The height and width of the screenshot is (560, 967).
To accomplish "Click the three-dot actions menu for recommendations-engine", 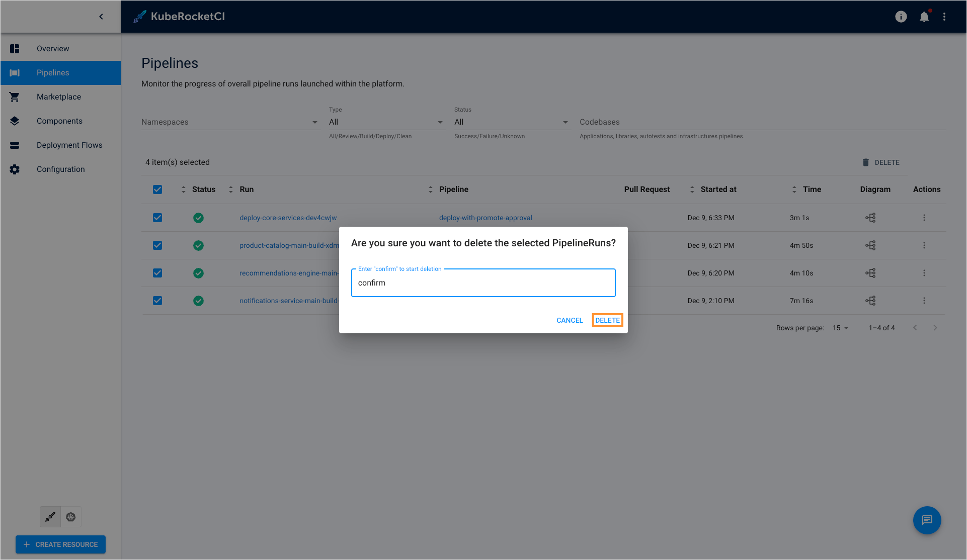I will [x=924, y=273].
